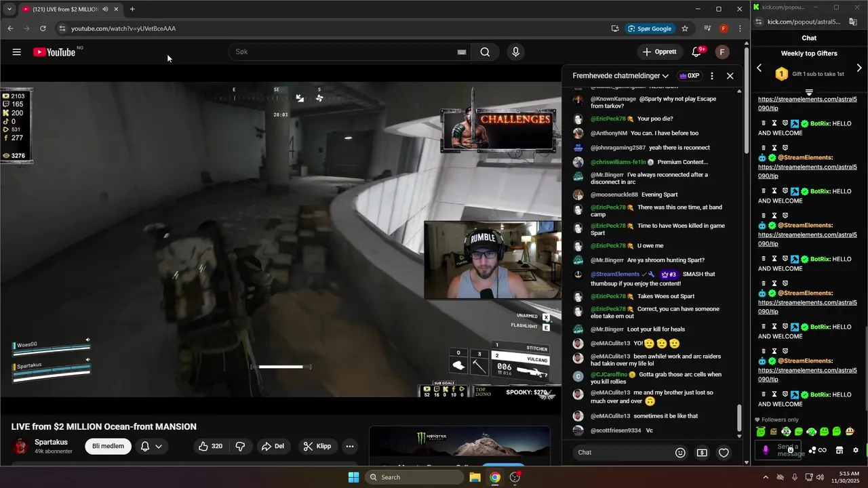Open Chrome tab search dropdown arrow

9,9
